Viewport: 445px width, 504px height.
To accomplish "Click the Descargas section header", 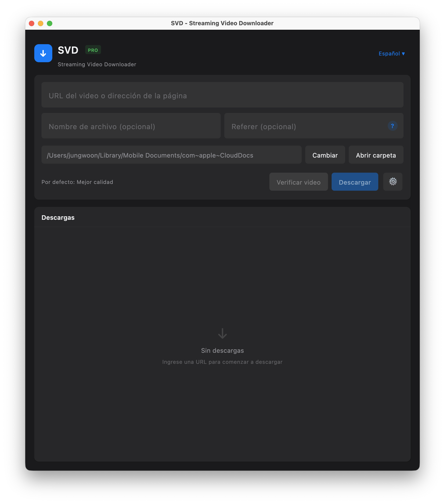I will click(x=58, y=218).
